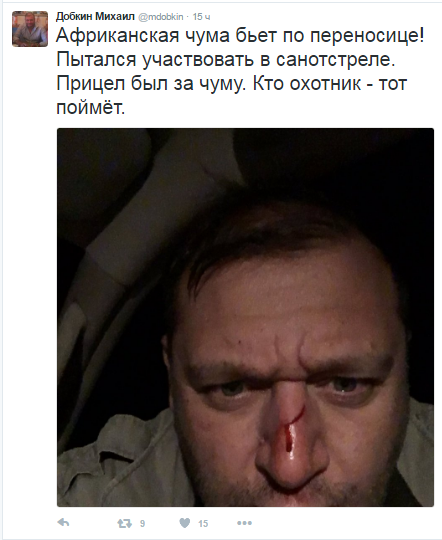Click the man's left eye in the photo
442x540 pixels.
pos(346,386)
